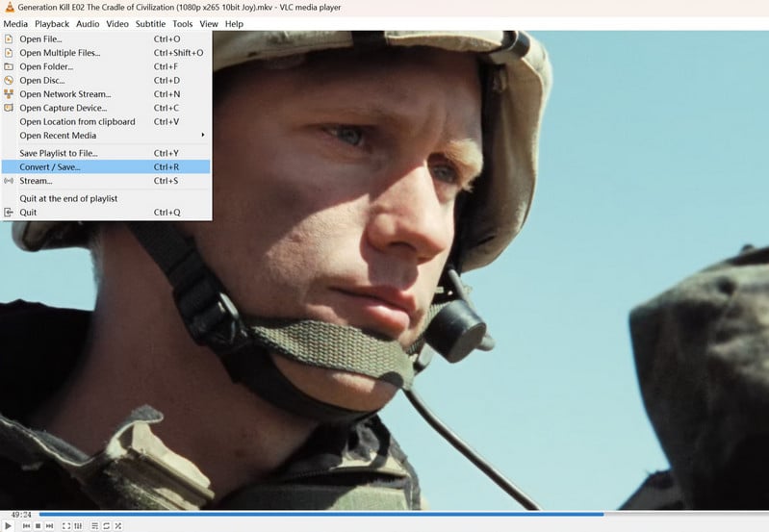The image size is (769, 532).
Task: Show extended settings (effects) panel
Action: pyautogui.click(x=79, y=525)
